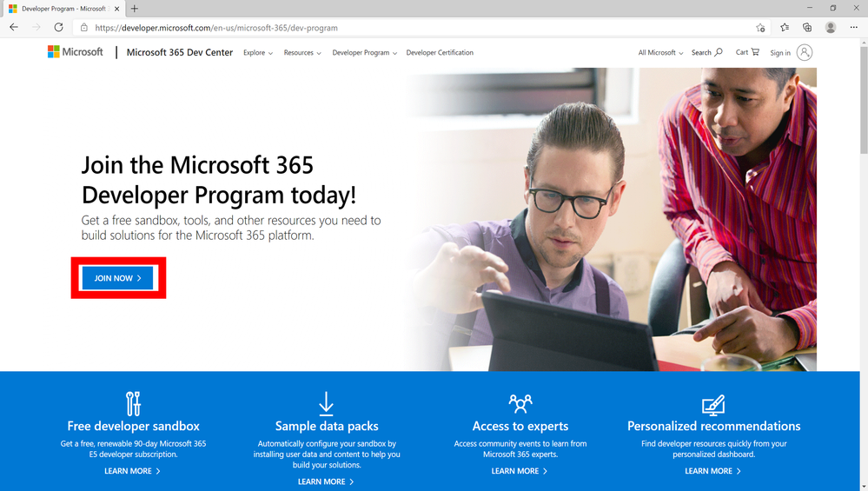Click the Search magnifier icon
Screen dimensions: 868x491
(719, 52)
